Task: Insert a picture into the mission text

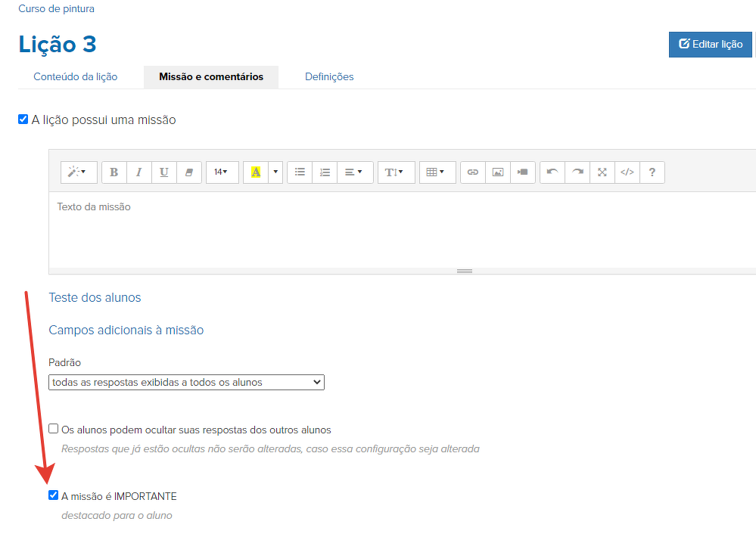Action: click(498, 172)
